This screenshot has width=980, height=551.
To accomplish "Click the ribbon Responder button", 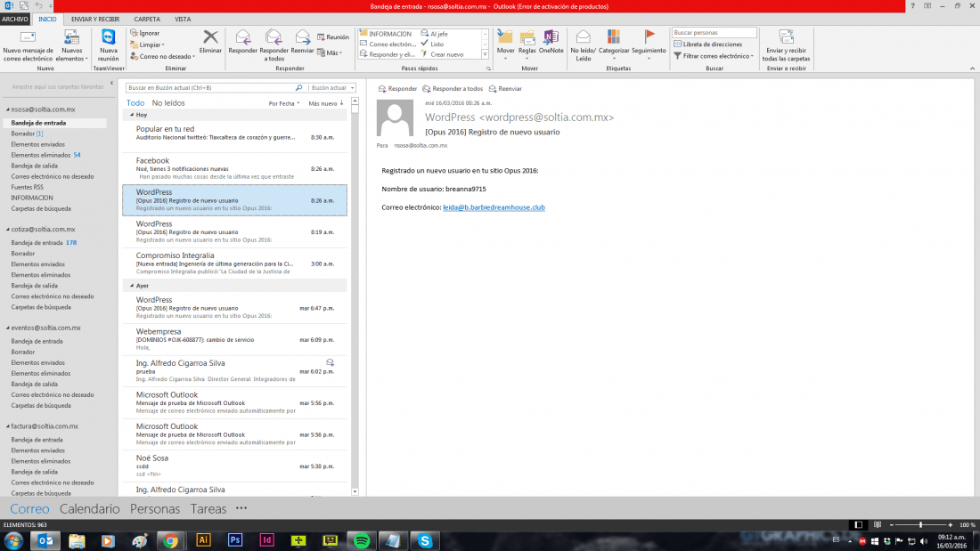I will 242,42.
